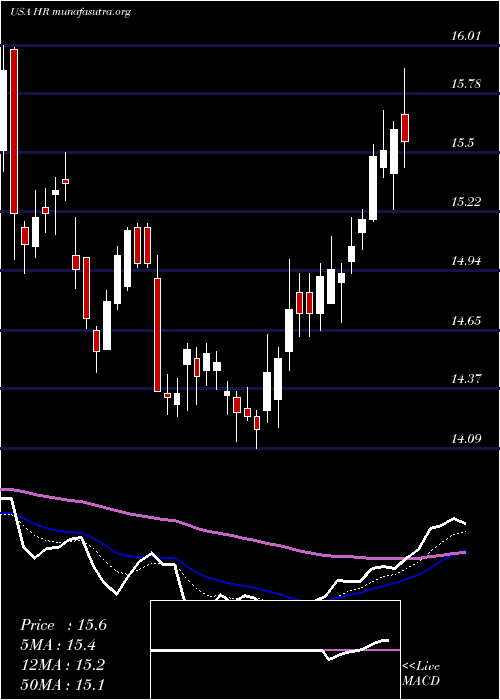Click the '5MA : 15.4' readout
Screen dimensions: 500x700
pyautogui.click(x=58, y=645)
